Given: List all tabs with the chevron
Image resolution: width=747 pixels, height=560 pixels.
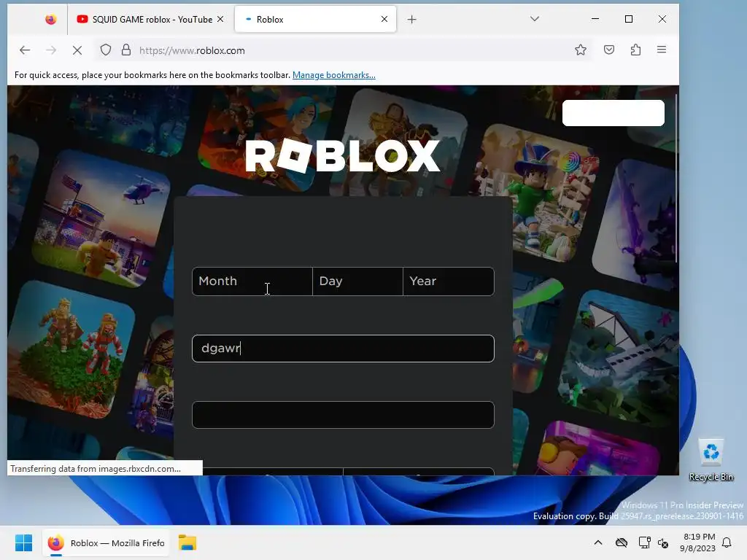Looking at the screenshot, I should [x=535, y=19].
